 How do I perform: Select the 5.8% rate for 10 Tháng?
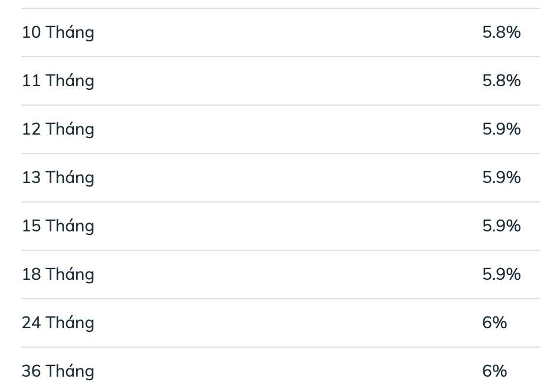(x=501, y=32)
